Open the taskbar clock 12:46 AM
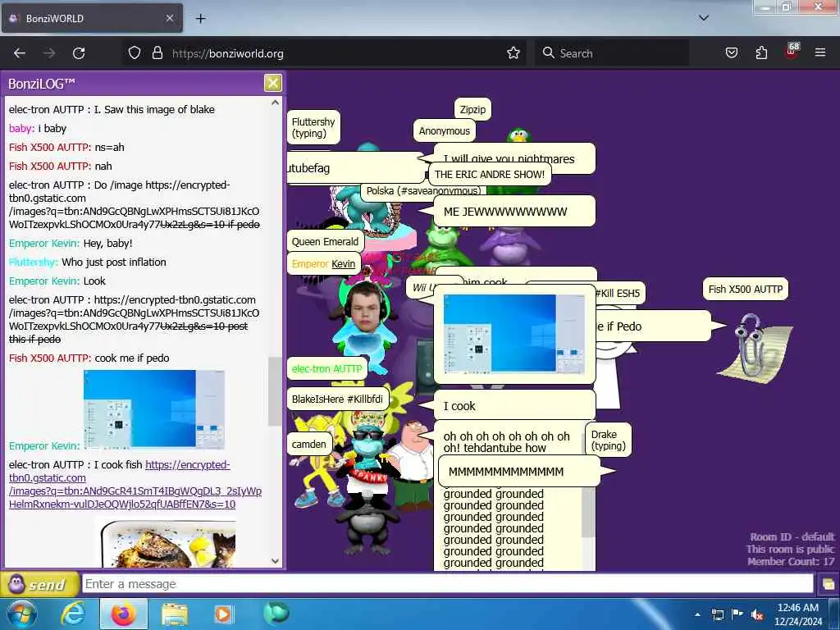 pos(798,614)
